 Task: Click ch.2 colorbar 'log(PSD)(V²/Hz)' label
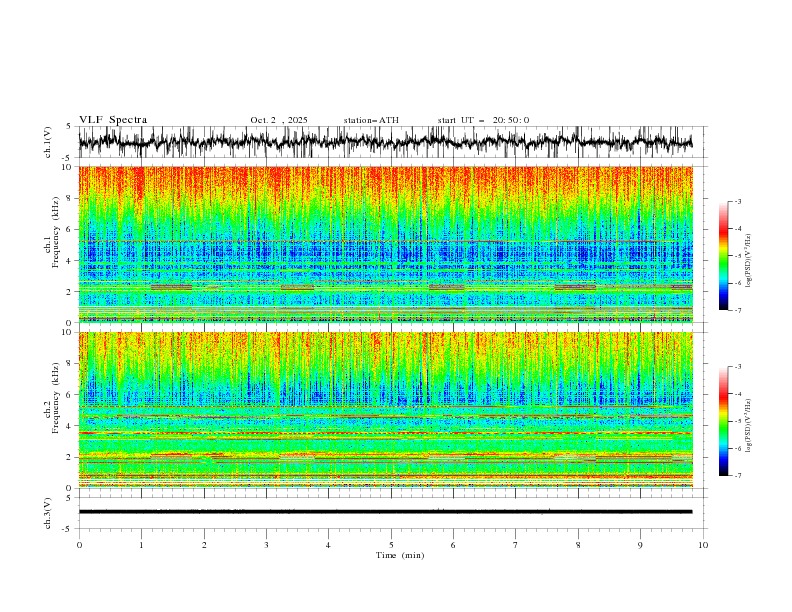749,425
